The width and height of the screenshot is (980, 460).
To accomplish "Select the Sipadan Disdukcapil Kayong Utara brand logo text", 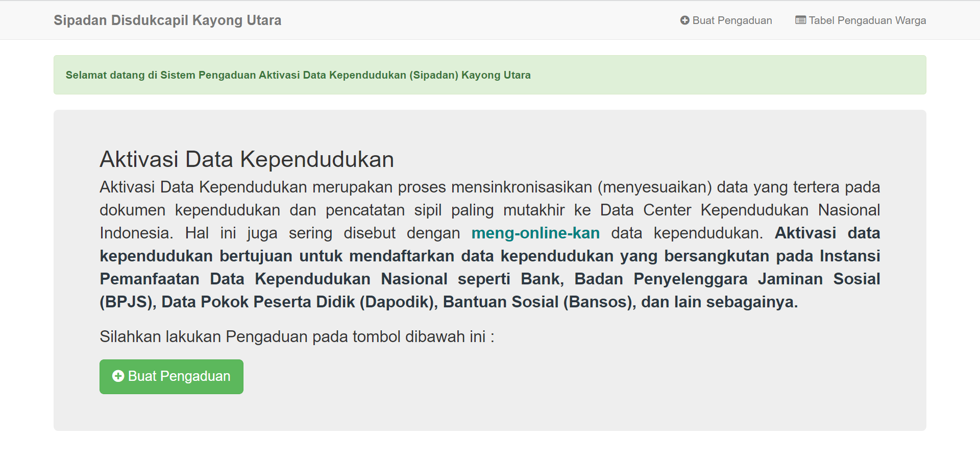I will [x=167, y=20].
